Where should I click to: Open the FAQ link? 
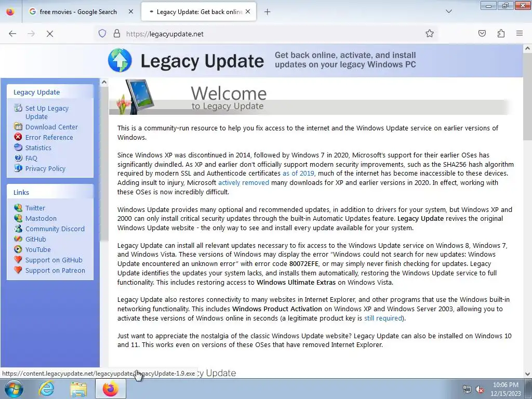(31, 158)
